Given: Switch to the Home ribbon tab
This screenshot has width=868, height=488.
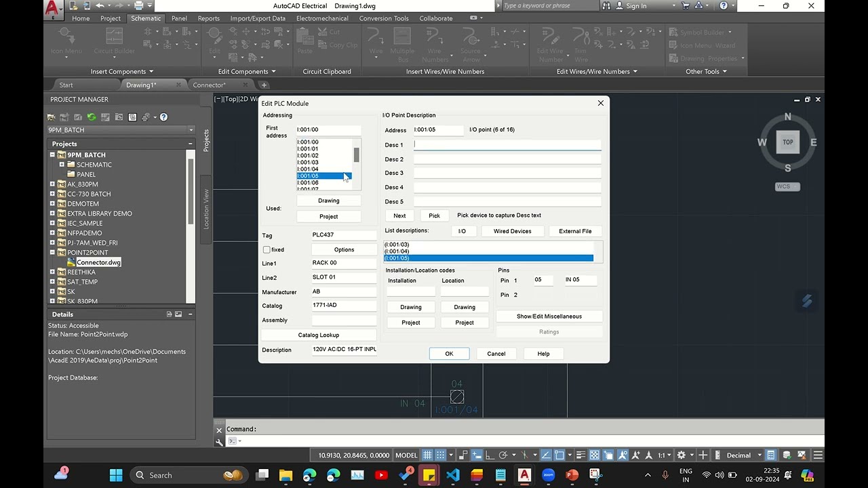Looking at the screenshot, I should point(81,18).
